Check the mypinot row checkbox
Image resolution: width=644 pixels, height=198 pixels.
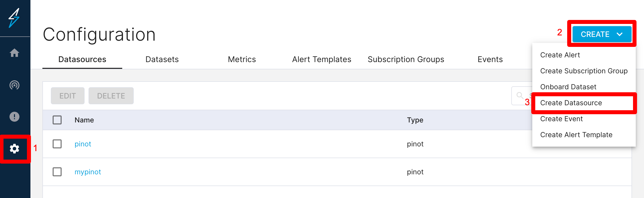[57, 172]
